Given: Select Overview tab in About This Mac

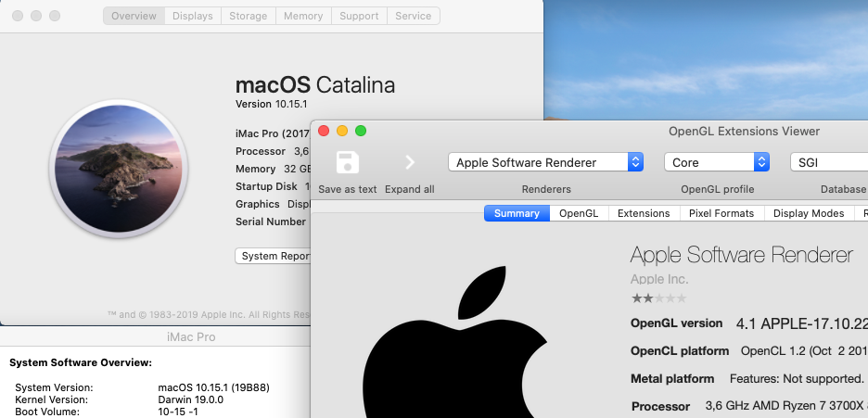Looking at the screenshot, I should pyautogui.click(x=134, y=16).
